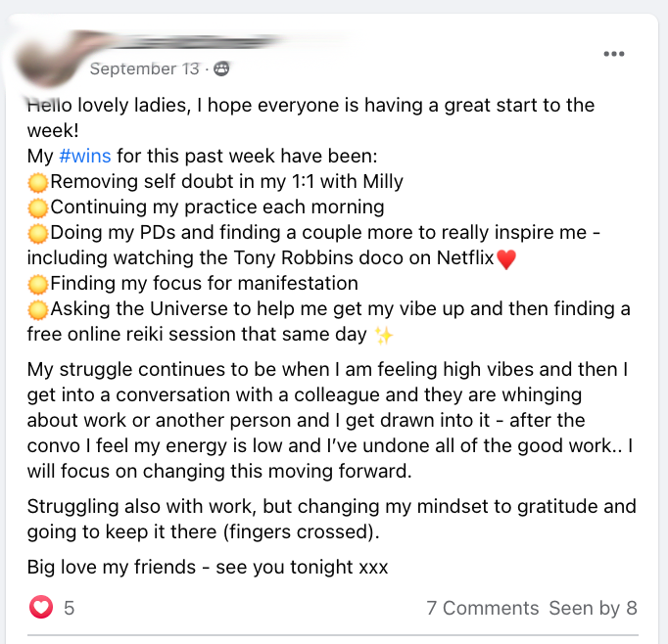Click the reaction count 5
The width and height of the screenshot is (668, 644).
click(x=69, y=608)
